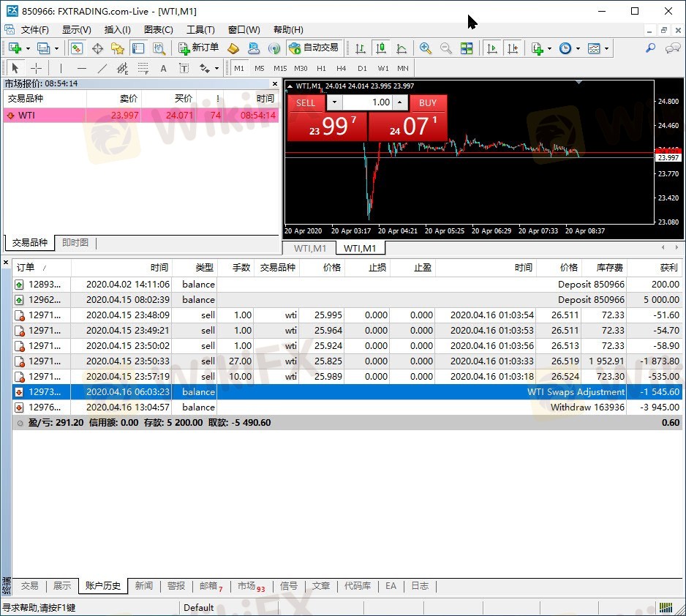The width and height of the screenshot is (686, 616).
Task: Select the candlestick chart icon
Action: [380, 48]
